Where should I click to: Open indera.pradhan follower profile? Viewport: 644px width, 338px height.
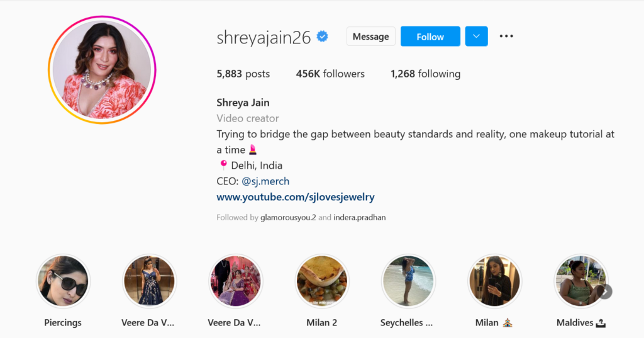(x=359, y=218)
